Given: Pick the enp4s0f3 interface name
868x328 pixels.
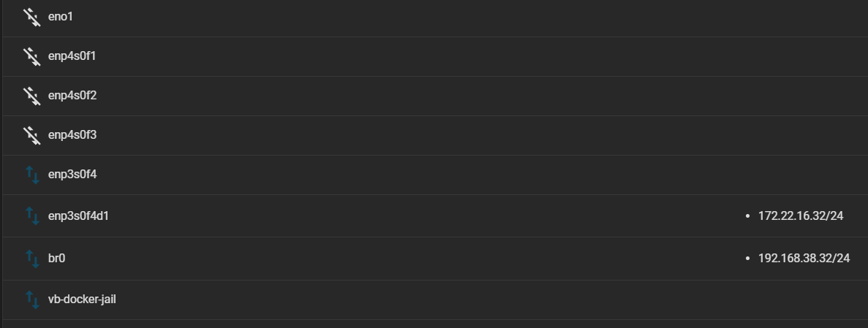Looking at the screenshot, I should click(72, 134).
